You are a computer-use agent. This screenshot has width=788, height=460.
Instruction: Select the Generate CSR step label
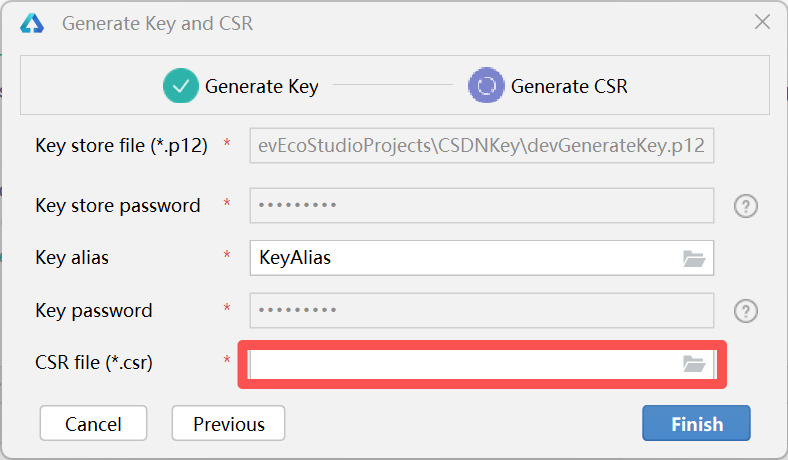coord(569,86)
